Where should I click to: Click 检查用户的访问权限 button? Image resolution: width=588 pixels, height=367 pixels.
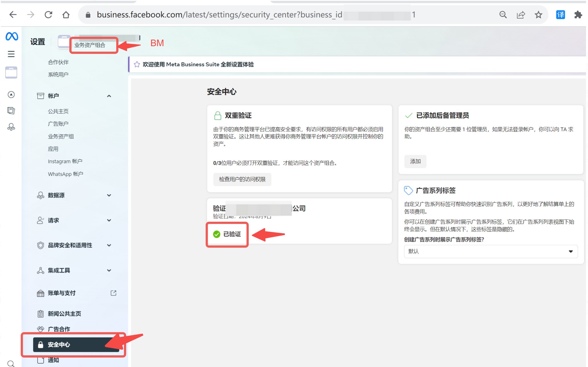click(x=242, y=179)
